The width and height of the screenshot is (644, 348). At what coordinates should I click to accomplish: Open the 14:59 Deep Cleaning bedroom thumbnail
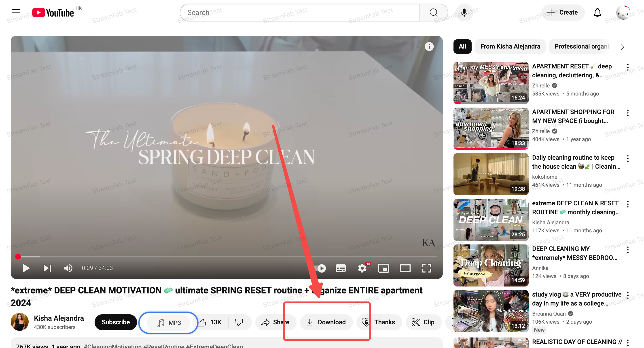[491, 265]
